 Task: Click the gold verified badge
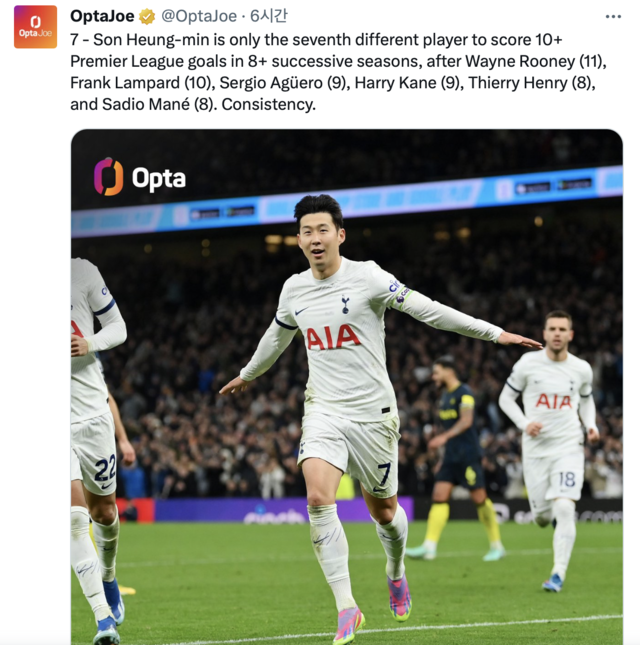coord(147,17)
